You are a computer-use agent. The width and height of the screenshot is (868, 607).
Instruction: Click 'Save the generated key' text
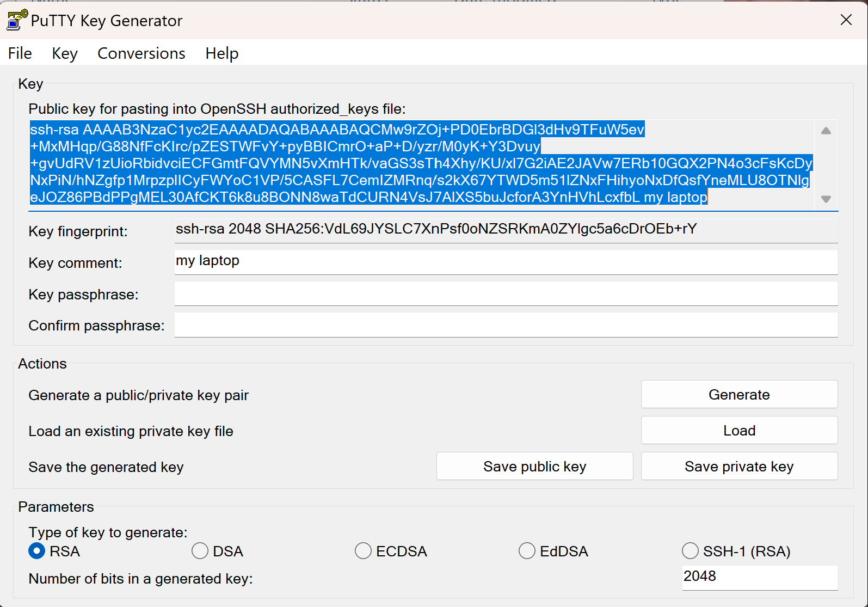click(106, 467)
